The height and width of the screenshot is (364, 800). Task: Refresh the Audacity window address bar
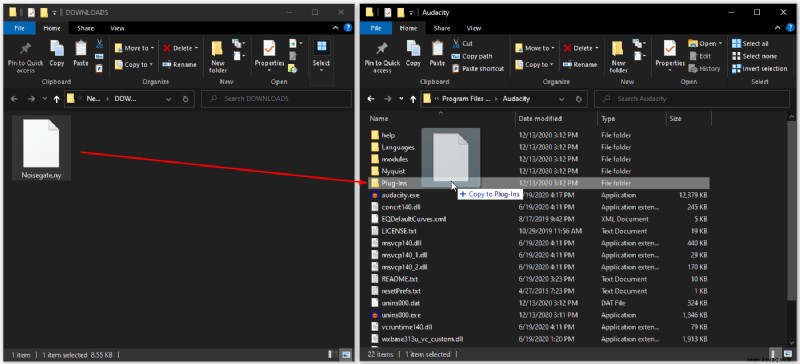(x=579, y=99)
